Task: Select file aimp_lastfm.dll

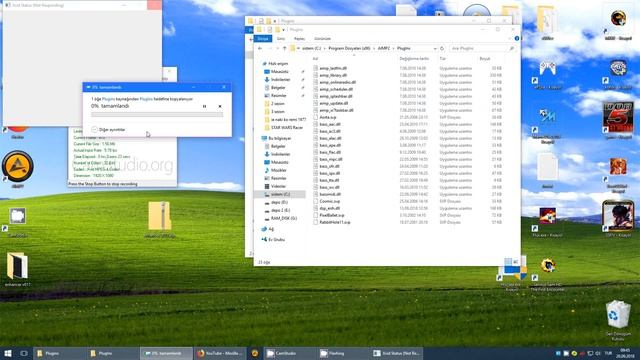Action: (333, 68)
